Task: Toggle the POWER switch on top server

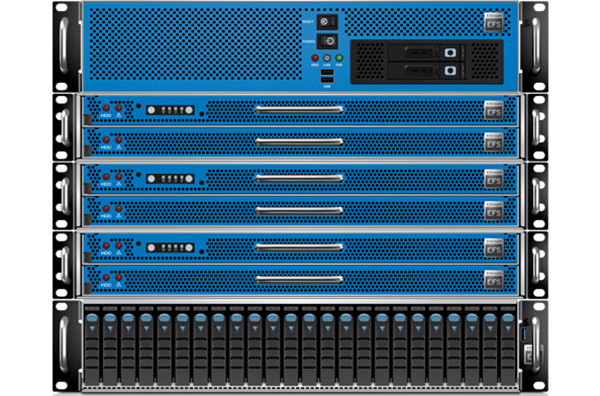Action: [327, 41]
